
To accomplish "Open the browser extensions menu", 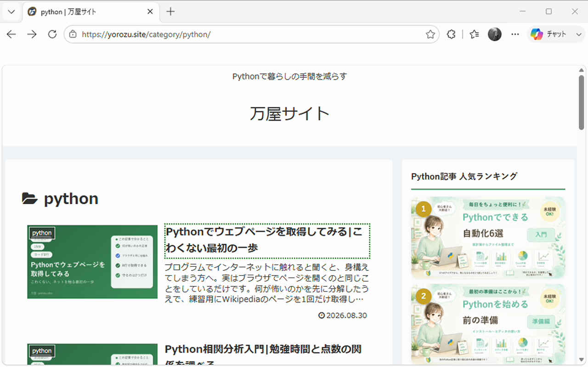I will pos(452,34).
